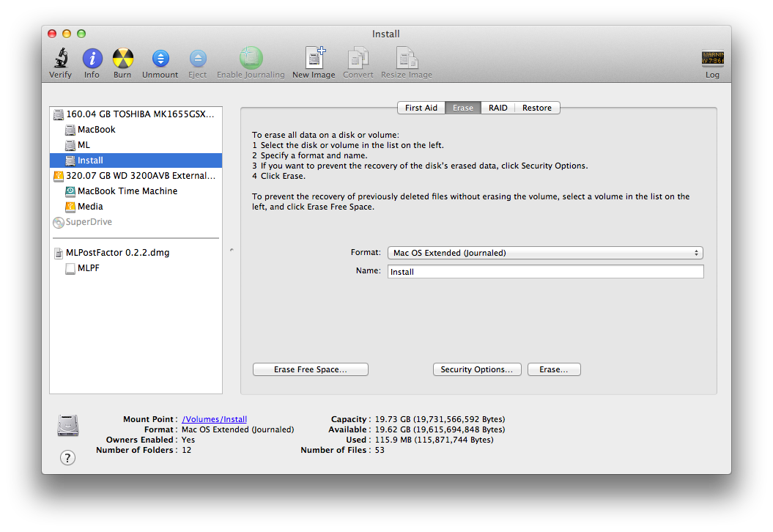Screen dimensions: 773x532
Task: Click the green zoom window button
Action: point(81,34)
